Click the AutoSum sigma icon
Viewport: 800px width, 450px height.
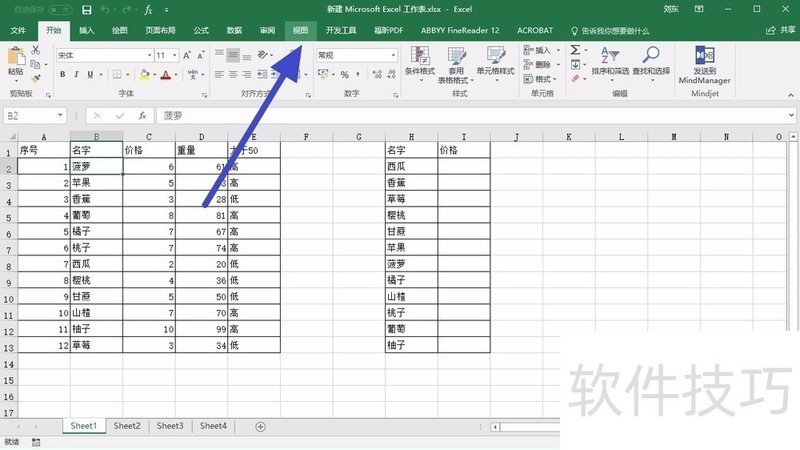click(575, 50)
